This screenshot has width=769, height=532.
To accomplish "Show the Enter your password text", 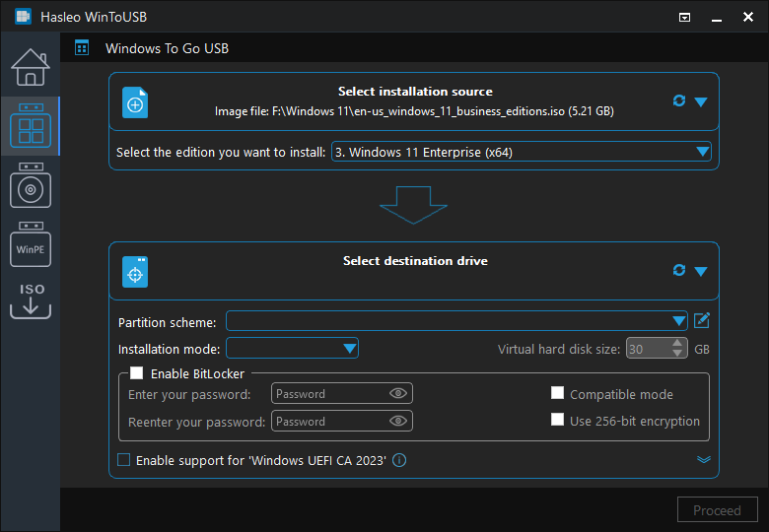I will click(x=398, y=393).
